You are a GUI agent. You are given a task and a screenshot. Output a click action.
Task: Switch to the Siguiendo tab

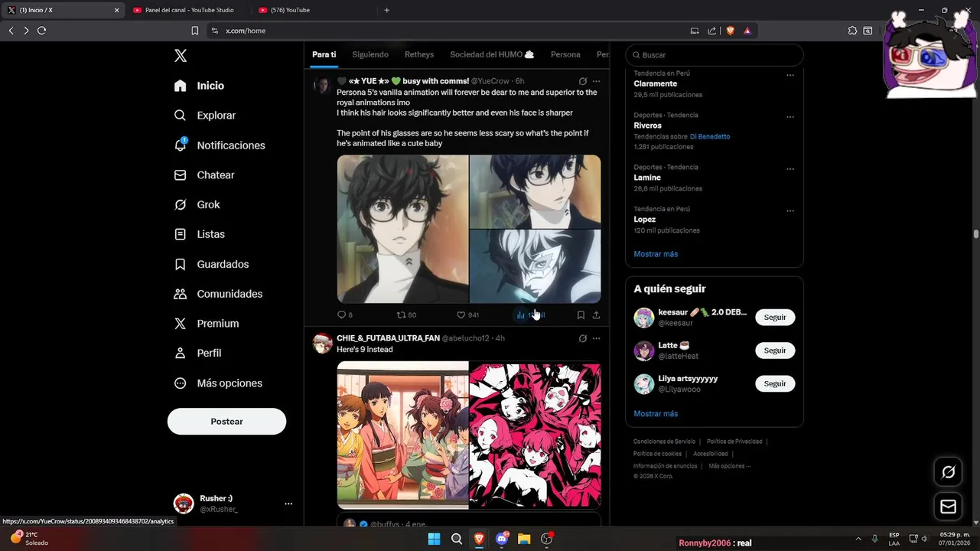pos(370,55)
